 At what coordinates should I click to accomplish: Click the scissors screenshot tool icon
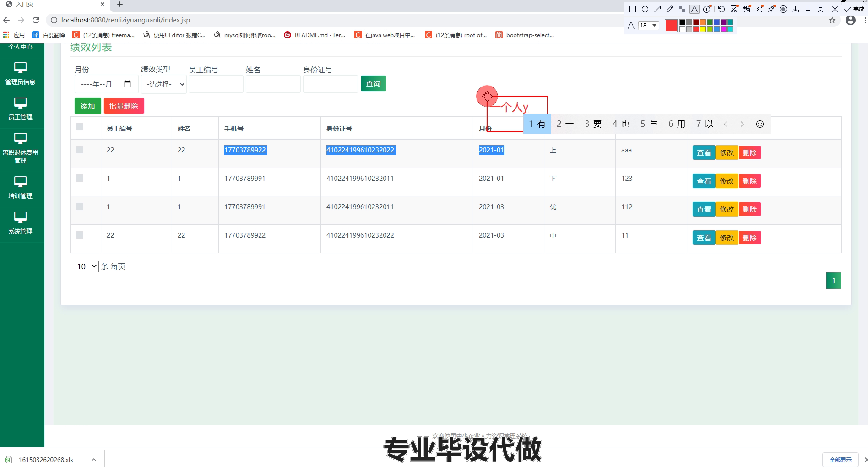[734, 9]
